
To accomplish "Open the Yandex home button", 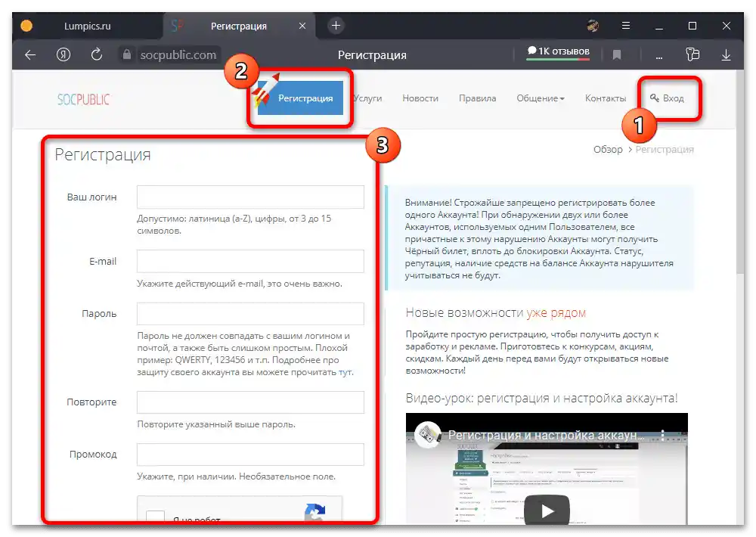I will click(x=64, y=54).
